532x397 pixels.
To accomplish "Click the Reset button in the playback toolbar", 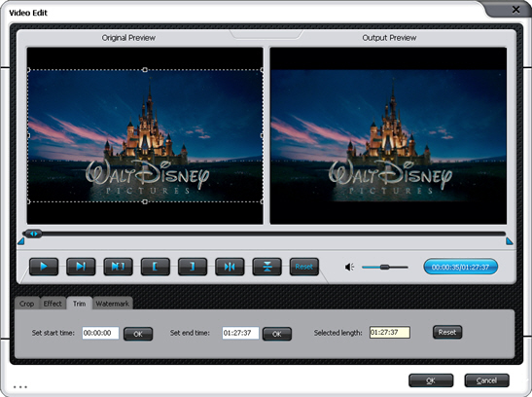I will (304, 267).
